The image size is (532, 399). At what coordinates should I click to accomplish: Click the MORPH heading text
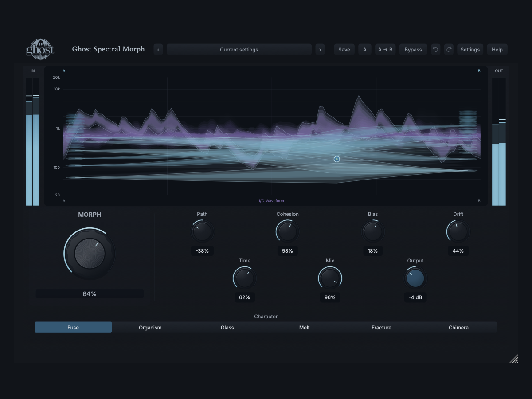tap(90, 215)
